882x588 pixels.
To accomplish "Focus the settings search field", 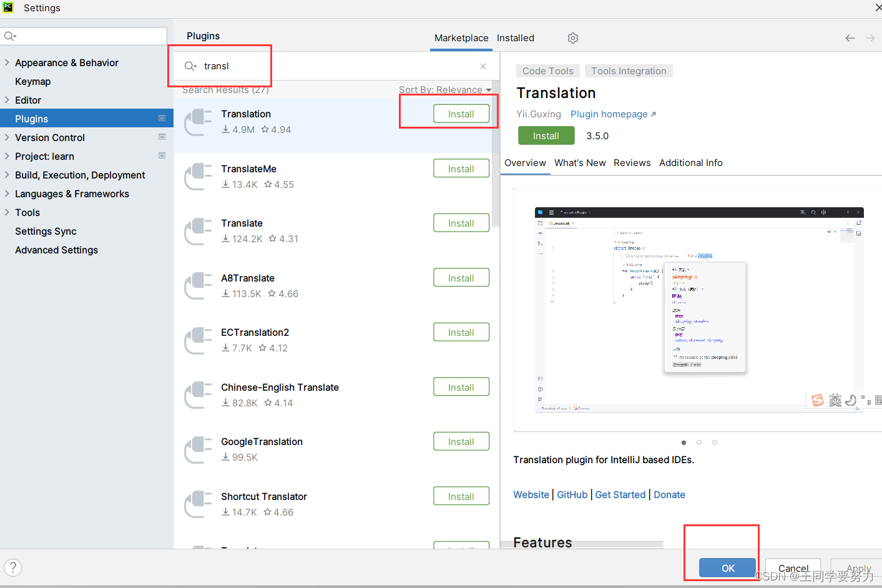I will coord(84,36).
